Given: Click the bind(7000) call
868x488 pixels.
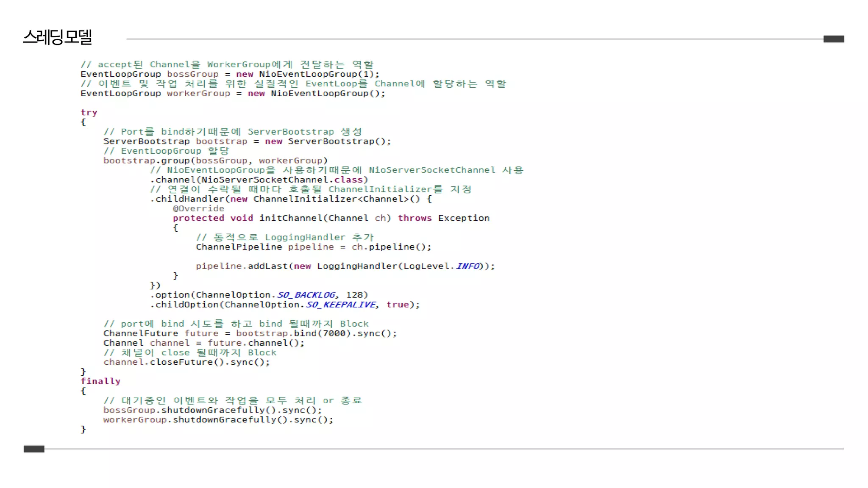Looking at the screenshot, I should pos(322,333).
